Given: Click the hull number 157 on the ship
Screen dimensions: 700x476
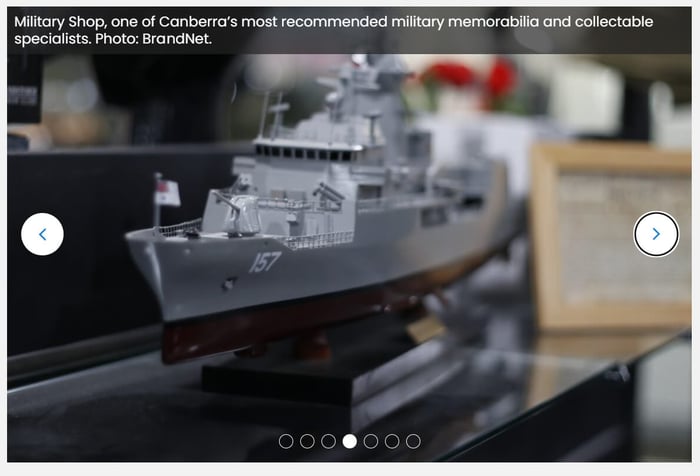Looking at the screenshot, I should click(x=265, y=262).
